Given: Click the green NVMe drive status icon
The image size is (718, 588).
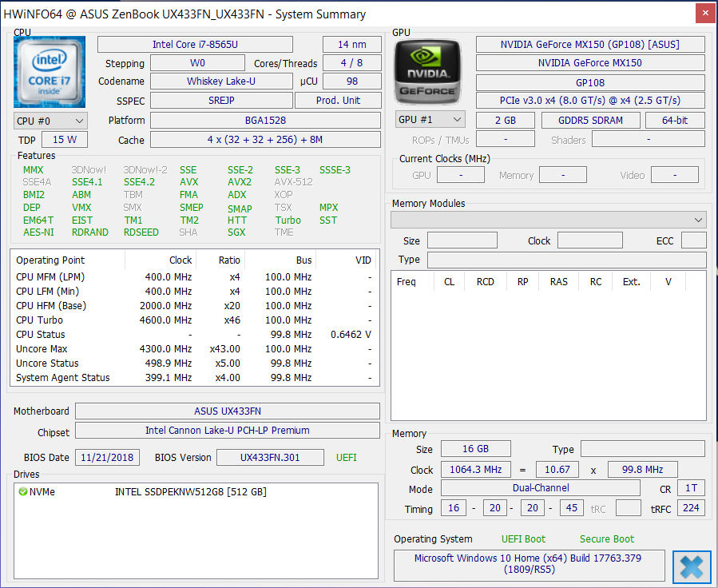Looking at the screenshot, I should [23, 491].
